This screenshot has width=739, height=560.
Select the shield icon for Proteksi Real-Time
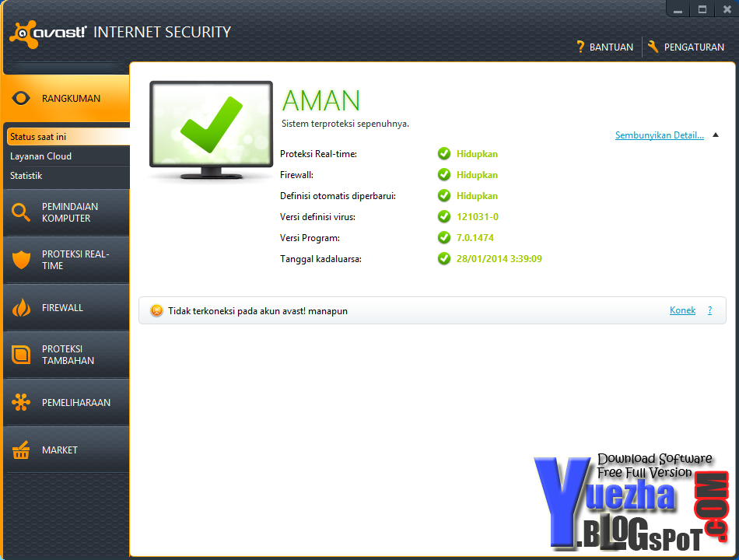[21, 260]
